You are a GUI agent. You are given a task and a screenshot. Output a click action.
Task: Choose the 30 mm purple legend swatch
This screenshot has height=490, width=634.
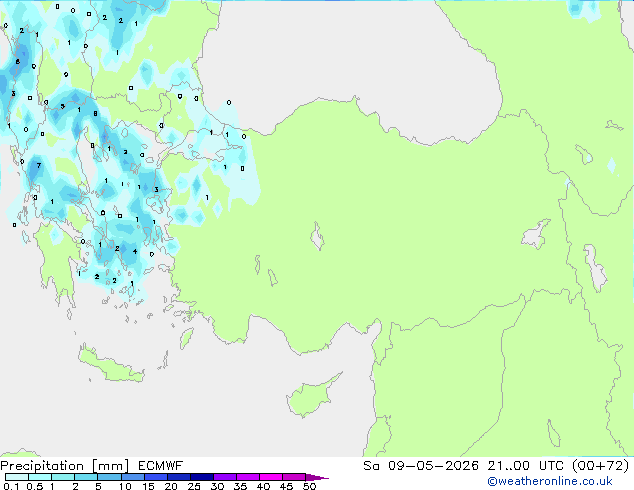coord(224,477)
